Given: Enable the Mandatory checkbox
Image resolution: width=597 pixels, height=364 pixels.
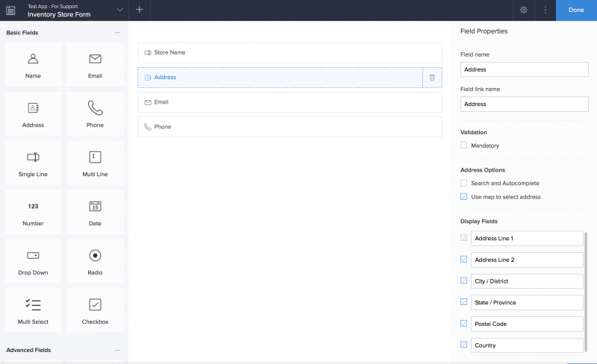Looking at the screenshot, I should (464, 145).
